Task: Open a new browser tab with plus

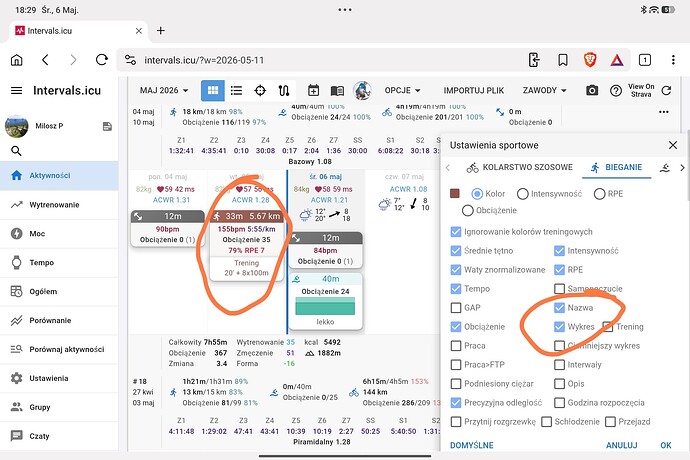Action: pos(161,30)
